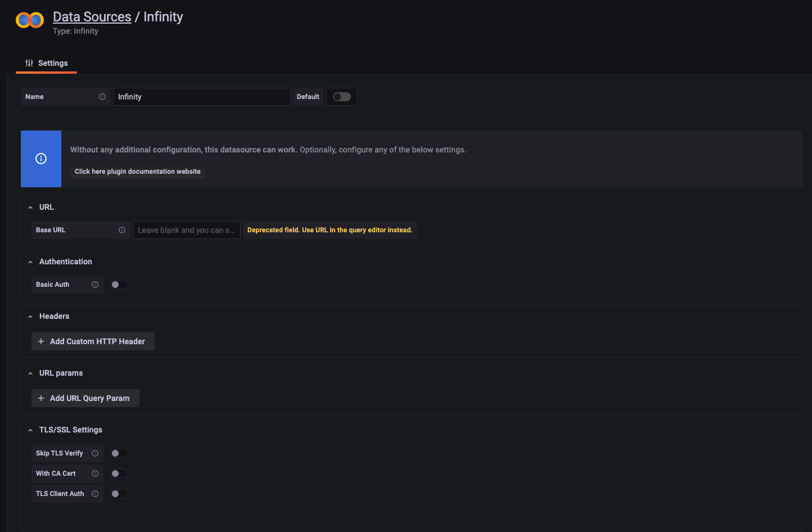Collapse the TLS/SSL Settings section

[30, 429]
